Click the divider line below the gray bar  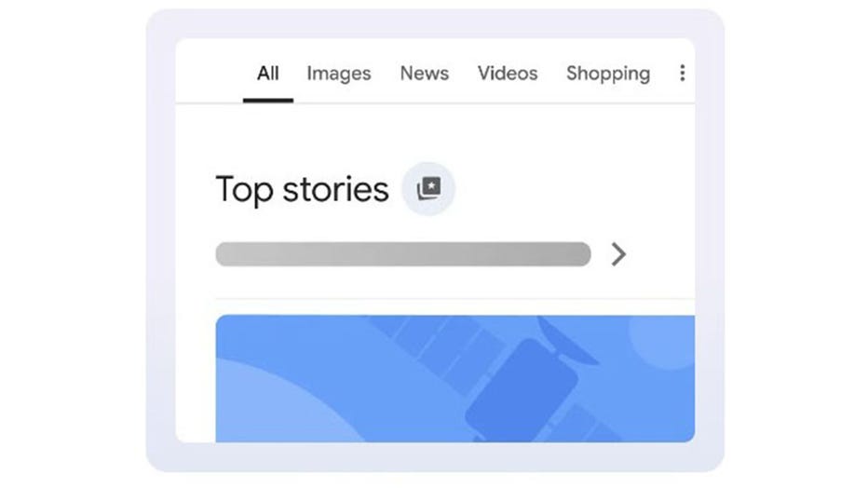pos(454,299)
